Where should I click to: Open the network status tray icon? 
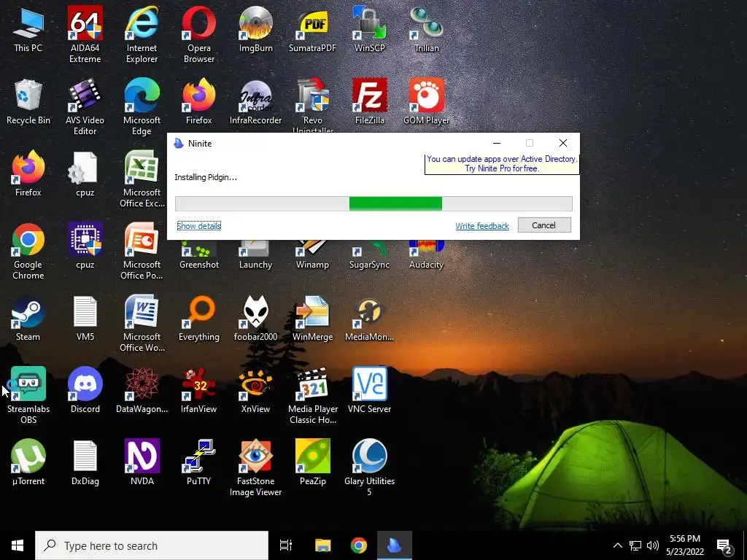click(635, 545)
